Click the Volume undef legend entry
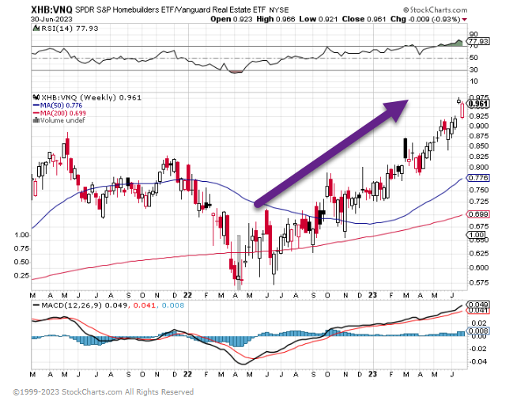The image size is (532, 412). [62, 120]
